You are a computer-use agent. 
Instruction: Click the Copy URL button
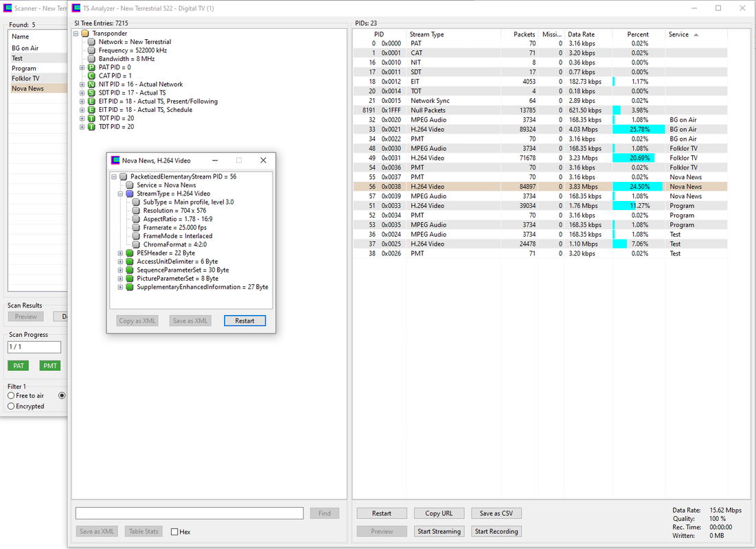pyautogui.click(x=439, y=513)
